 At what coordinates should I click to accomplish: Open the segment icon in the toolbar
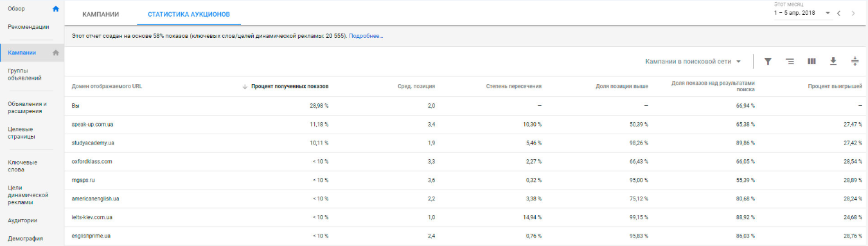790,61
